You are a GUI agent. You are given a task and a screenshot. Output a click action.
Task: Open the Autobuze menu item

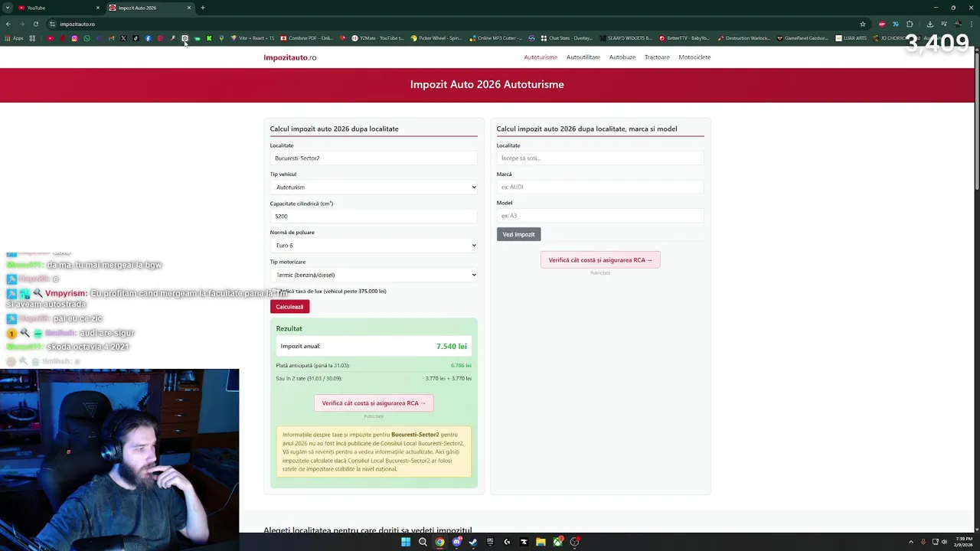(622, 57)
